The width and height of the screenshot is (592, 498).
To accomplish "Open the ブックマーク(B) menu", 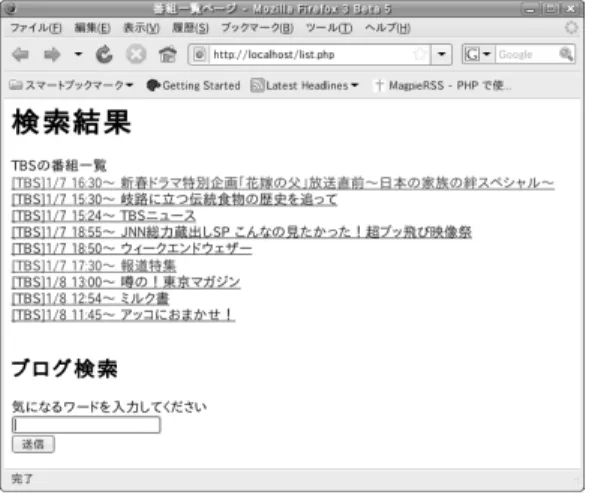I will [257, 28].
